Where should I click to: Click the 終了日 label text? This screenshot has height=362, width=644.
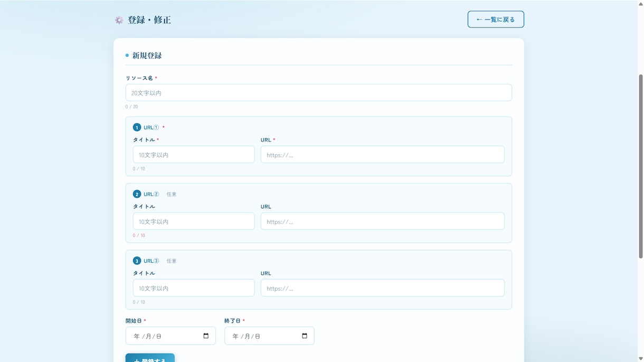pyautogui.click(x=233, y=321)
